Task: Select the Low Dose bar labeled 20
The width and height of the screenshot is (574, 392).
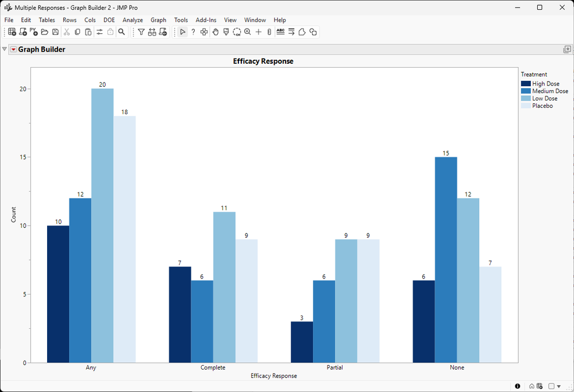Action: coord(102,226)
